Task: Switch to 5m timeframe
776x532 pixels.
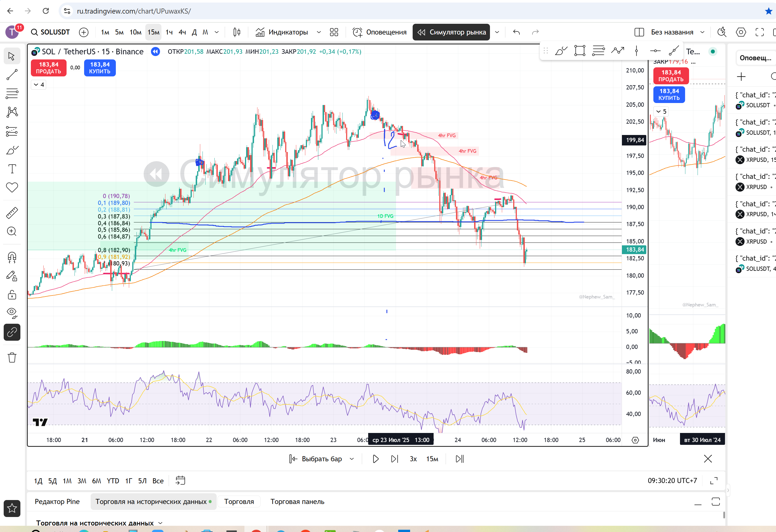Action: (x=119, y=32)
